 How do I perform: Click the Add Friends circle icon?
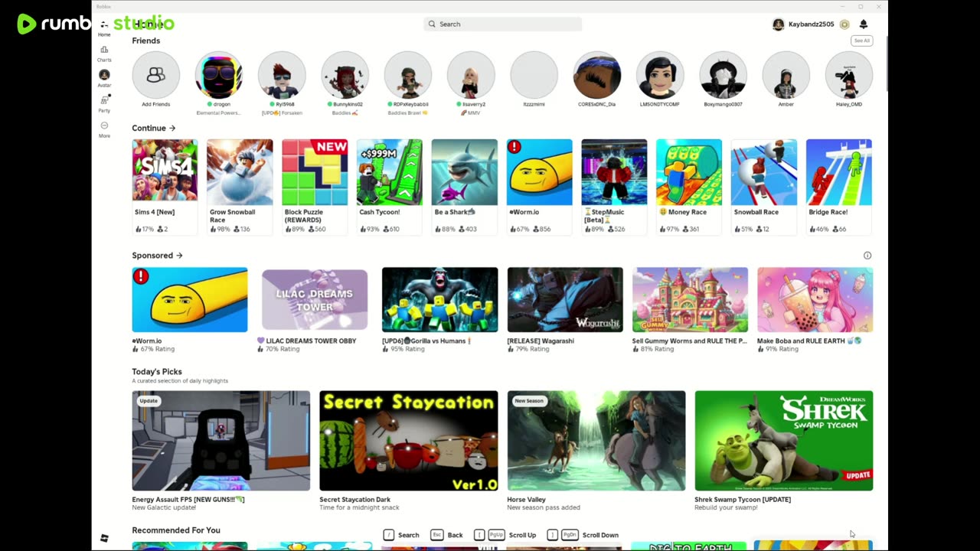pos(156,75)
